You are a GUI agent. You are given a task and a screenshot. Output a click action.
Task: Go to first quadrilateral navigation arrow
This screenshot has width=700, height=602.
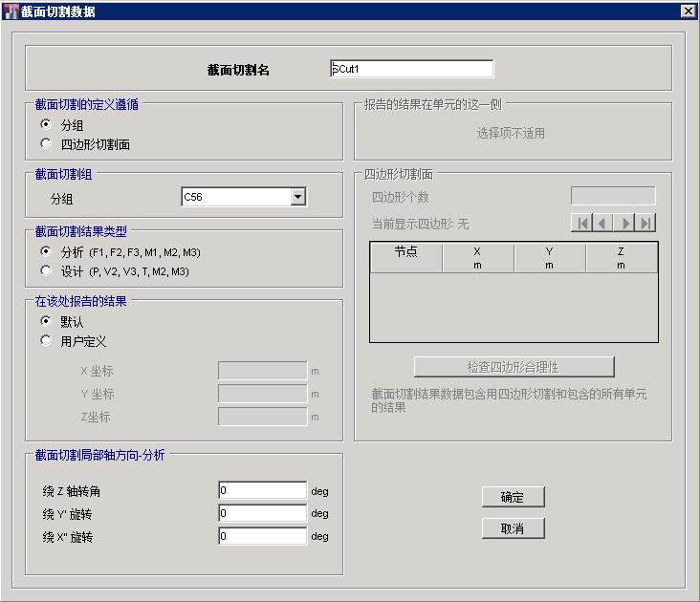click(x=581, y=223)
